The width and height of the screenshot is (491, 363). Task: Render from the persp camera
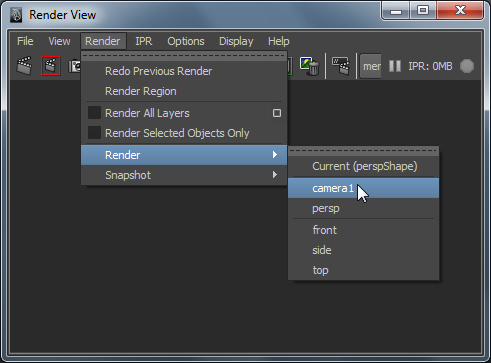point(363,208)
